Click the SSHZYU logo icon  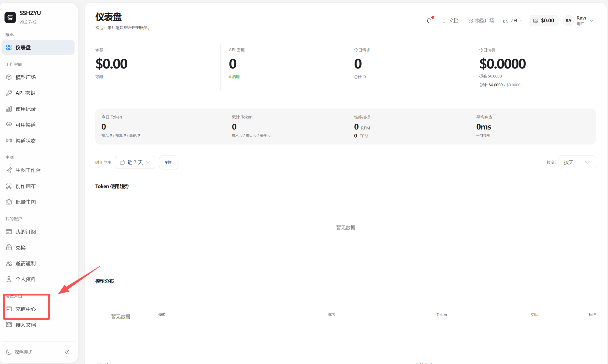click(10, 17)
